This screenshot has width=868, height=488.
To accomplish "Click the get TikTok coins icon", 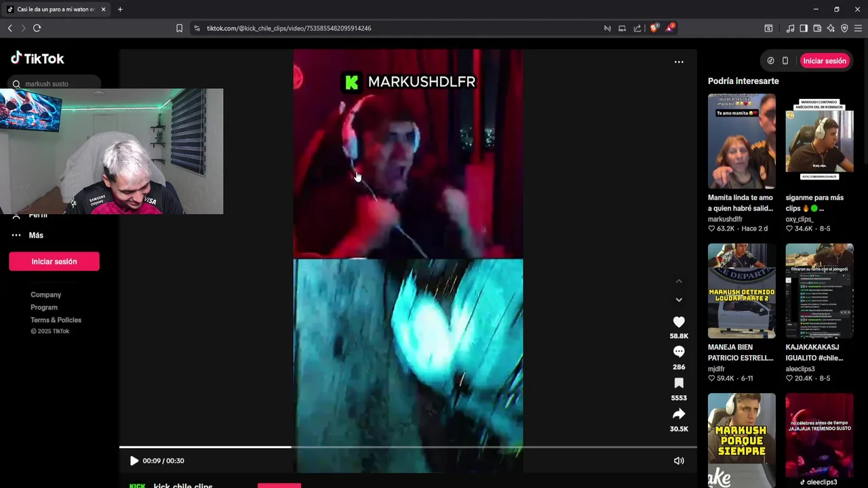I will (x=770, y=61).
